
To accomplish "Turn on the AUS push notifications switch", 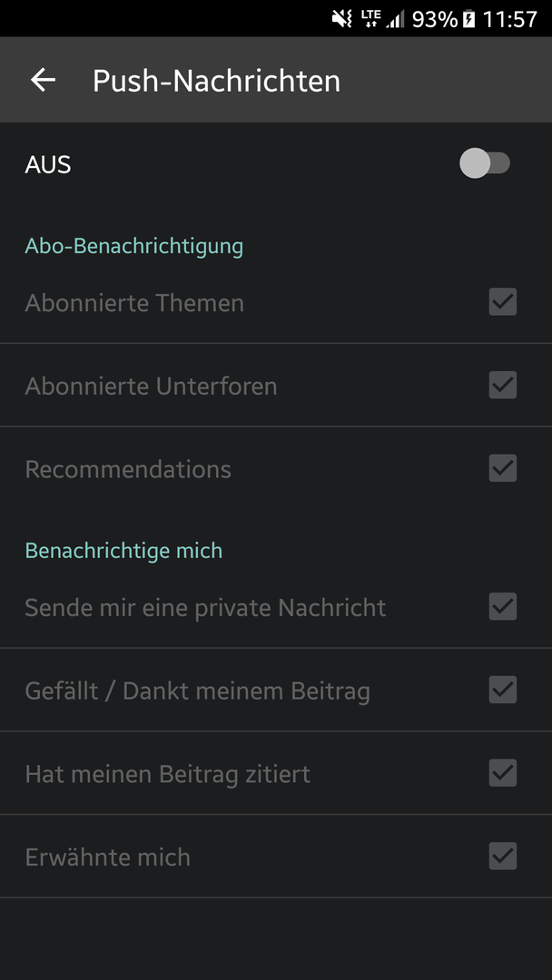I will tap(485, 163).
